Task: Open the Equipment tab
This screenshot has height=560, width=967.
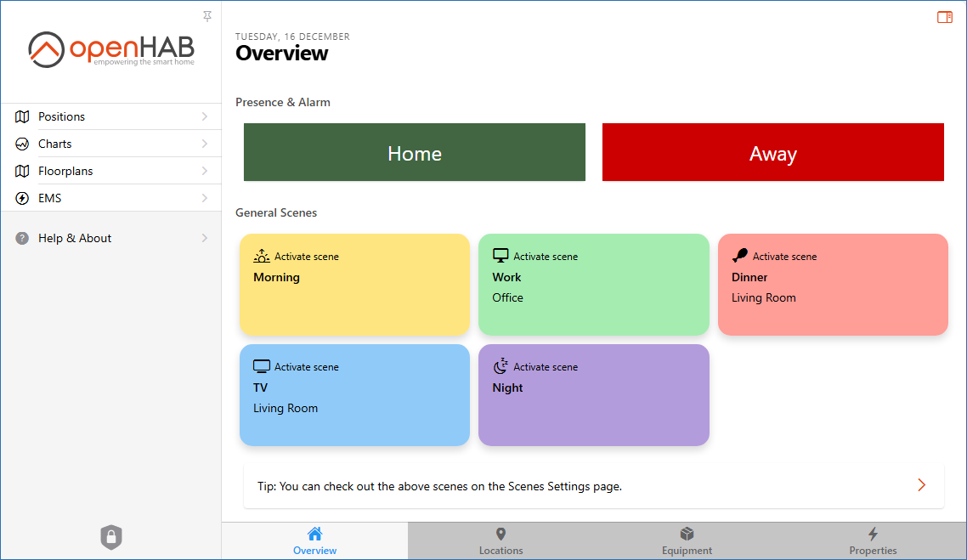Action: pyautogui.click(x=687, y=540)
